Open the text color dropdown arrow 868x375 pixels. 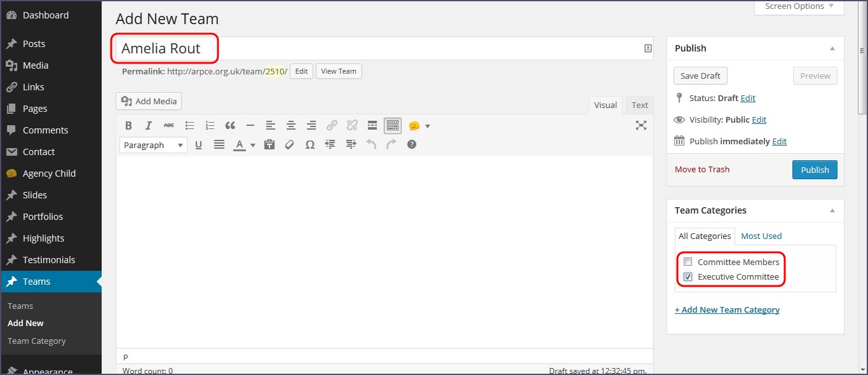point(253,146)
